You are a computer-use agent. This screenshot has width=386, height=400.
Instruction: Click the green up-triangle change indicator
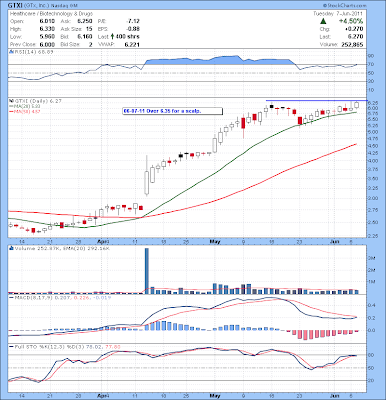tap(323, 21)
